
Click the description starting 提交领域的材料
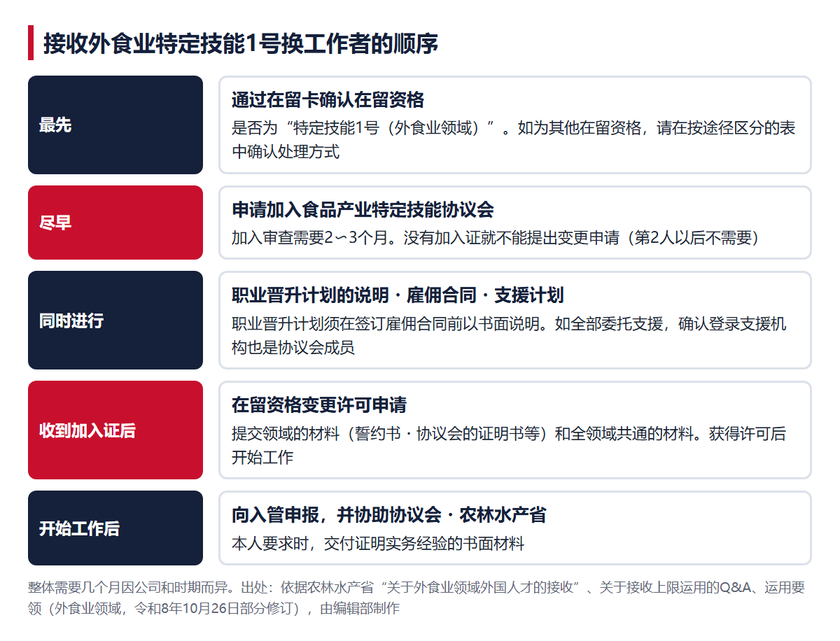[x=509, y=445]
